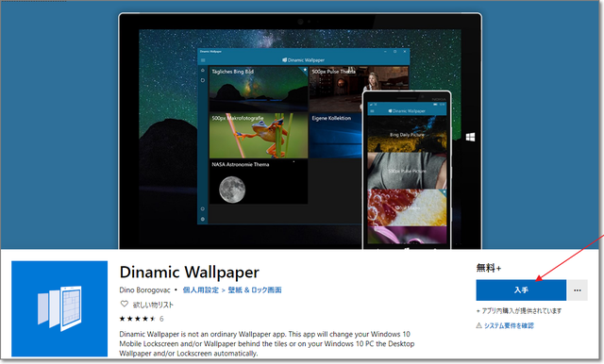Click the hamburger menu icon in the tablet app
Viewport: 604px width, 364px height.
203,60
